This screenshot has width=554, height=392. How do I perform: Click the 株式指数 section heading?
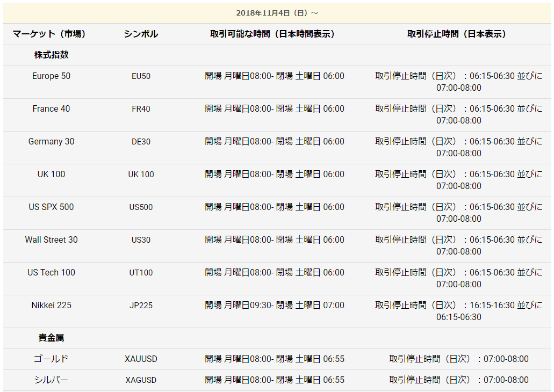coord(51,55)
